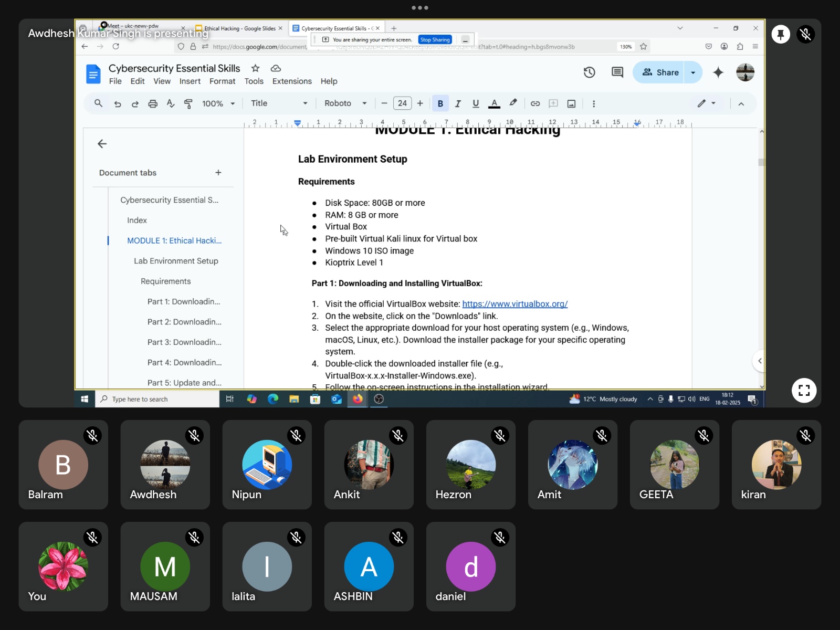Viewport: 840px width, 630px height.
Task: Open the Title paragraph style dropdown
Action: (x=278, y=103)
